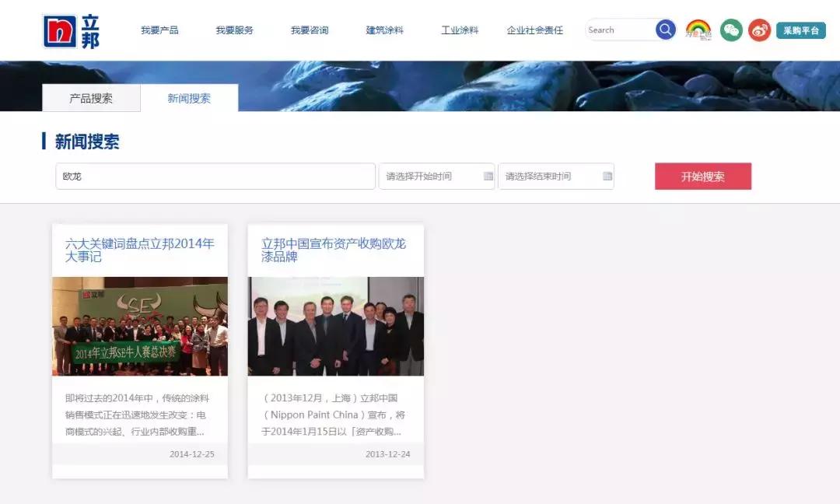Viewport: 840px width, 504px height.
Task: Open the 建筑涂料 navigation menu
Action: (x=385, y=30)
